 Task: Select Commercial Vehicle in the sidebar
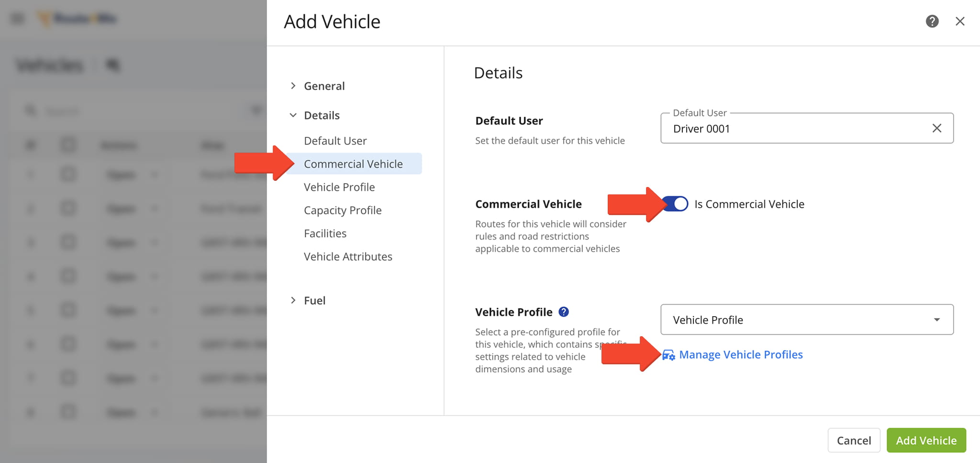point(353,164)
